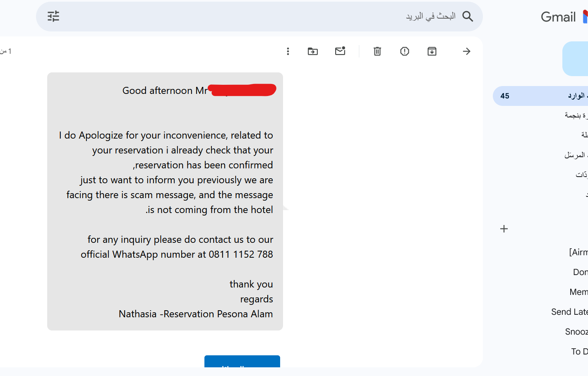The image size is (588, 376).
Task: Mark the email as unread
Action: pyautogui.click(x=340, y=51)
